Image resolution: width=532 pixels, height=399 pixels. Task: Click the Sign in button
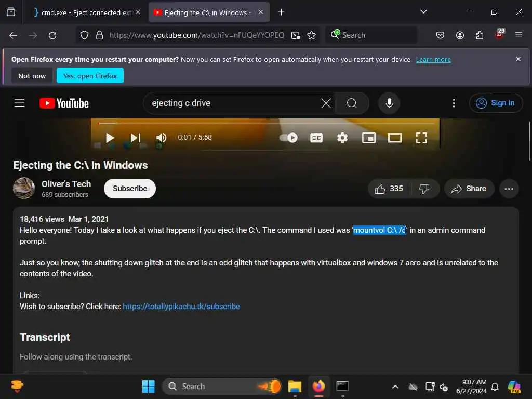[x=496, y=103]
